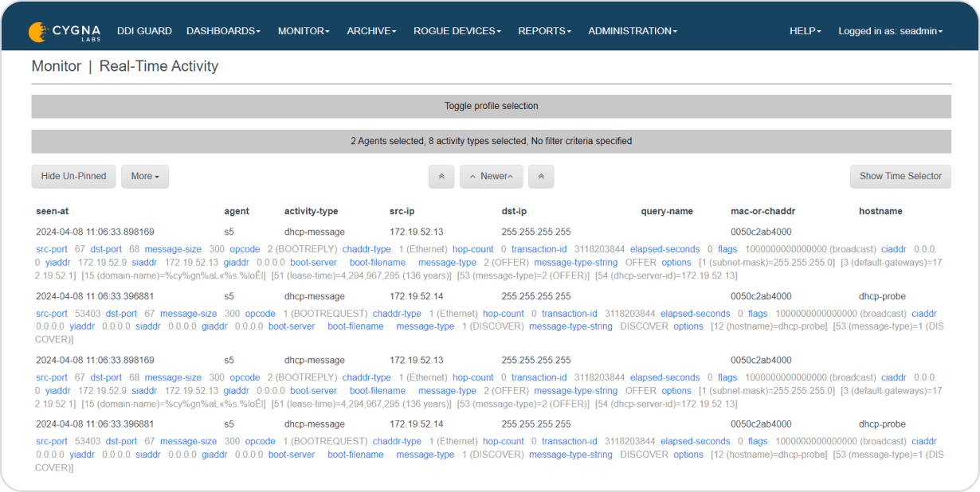Open the Newer navigation dropdown
This screenshot has height=492, width=980.
(x=491, y=176)
